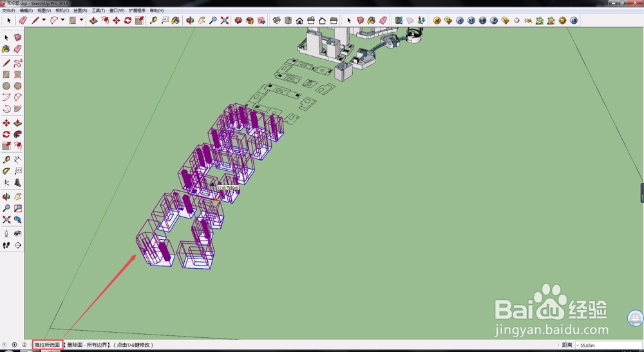
Task: Click Preview model in Google Earth icon
Action: point(421,20)
